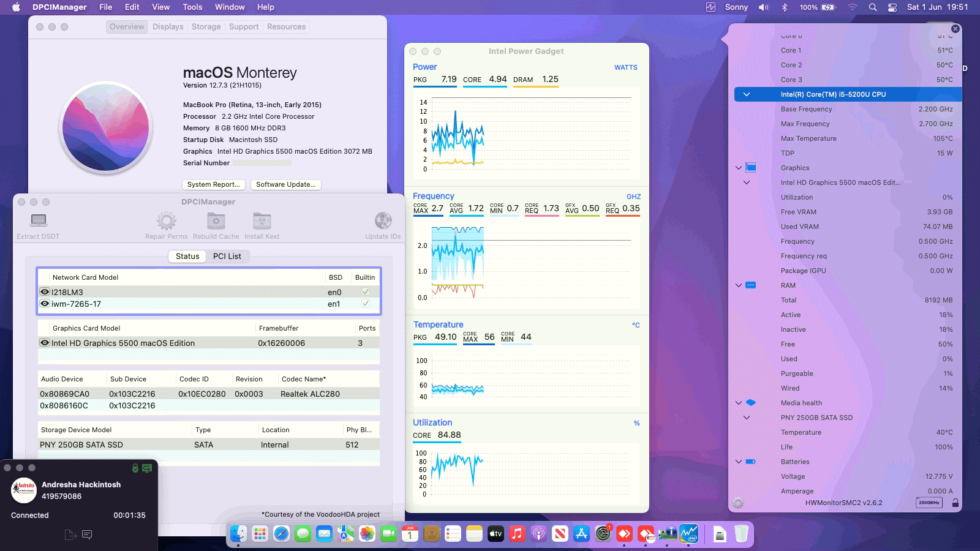Viewport: 980px width, 551px height.
Task: Open the App Store from the Dock
Action: (581, 534)
